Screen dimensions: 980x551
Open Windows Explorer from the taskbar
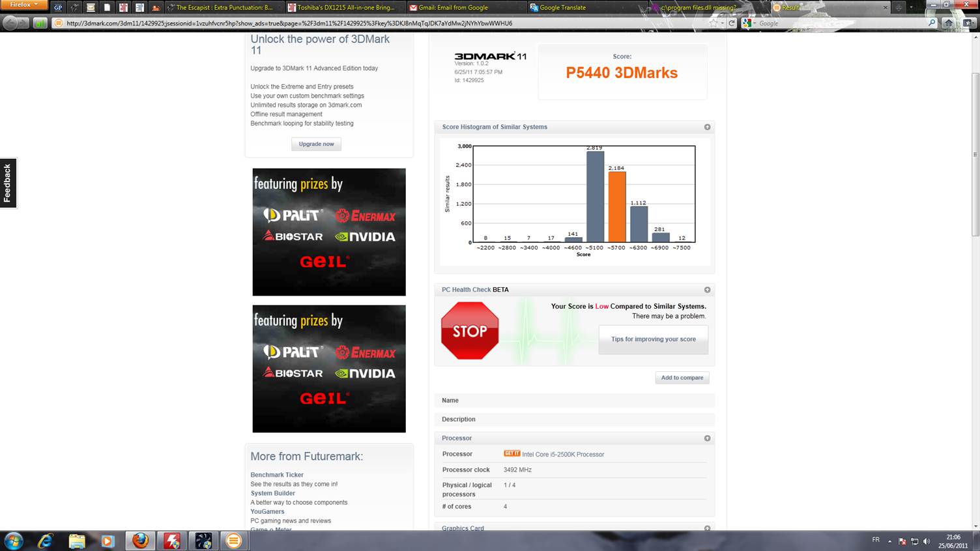77,541
